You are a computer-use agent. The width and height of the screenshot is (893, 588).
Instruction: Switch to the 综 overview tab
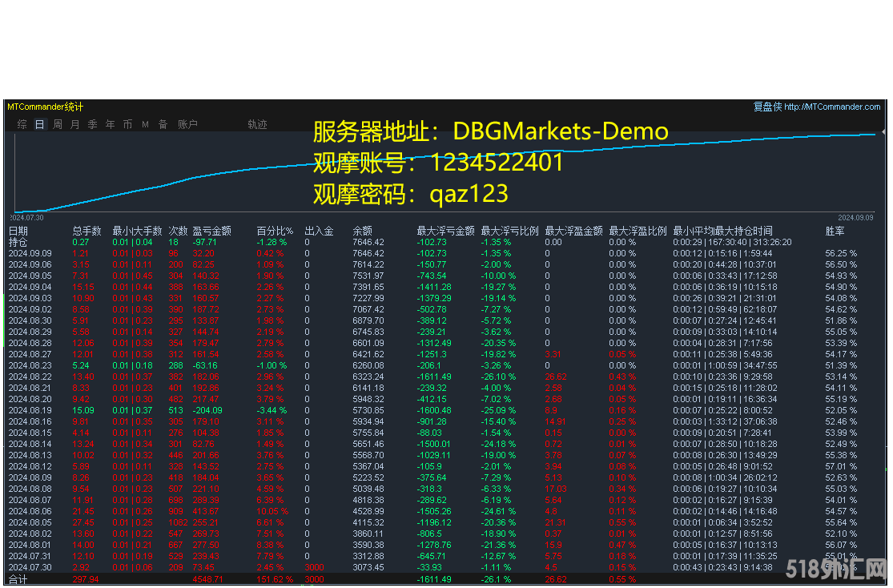[x=22, y=124]
